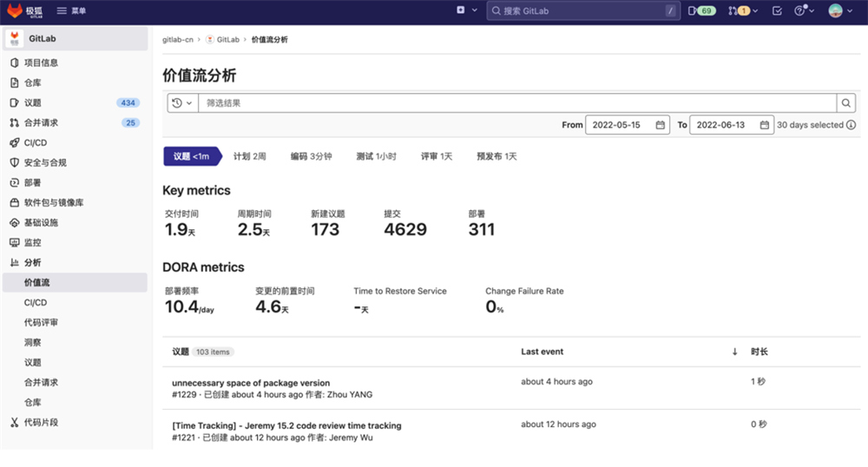
Task: Go to GitLab breadcrumb link
Action: (223, 39)
